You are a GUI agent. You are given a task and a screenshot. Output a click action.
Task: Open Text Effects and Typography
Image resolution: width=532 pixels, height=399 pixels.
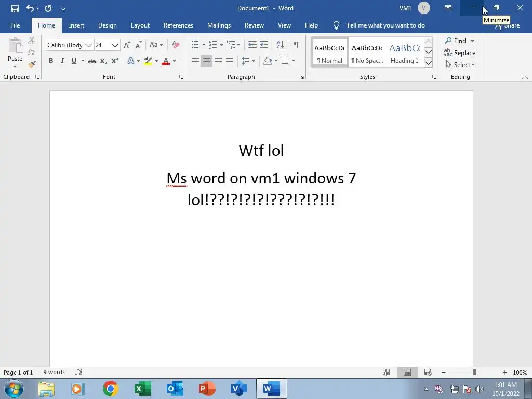[130, 61]
